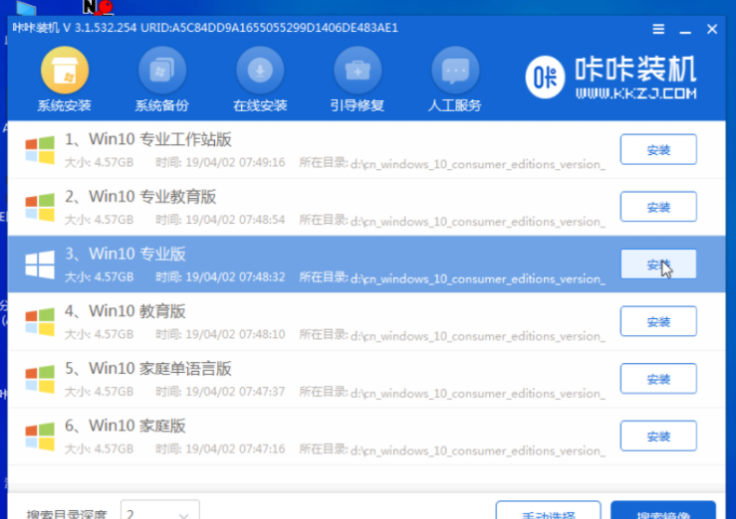
Task: Open the 搜索目录深度 dropdown
Action: tap(160, 512)
